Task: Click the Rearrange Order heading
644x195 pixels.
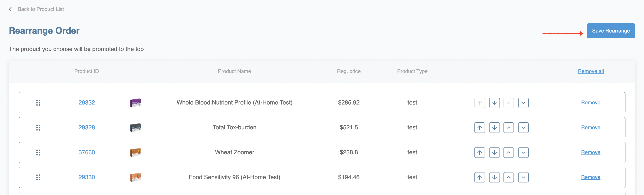Action: [44, 31]
